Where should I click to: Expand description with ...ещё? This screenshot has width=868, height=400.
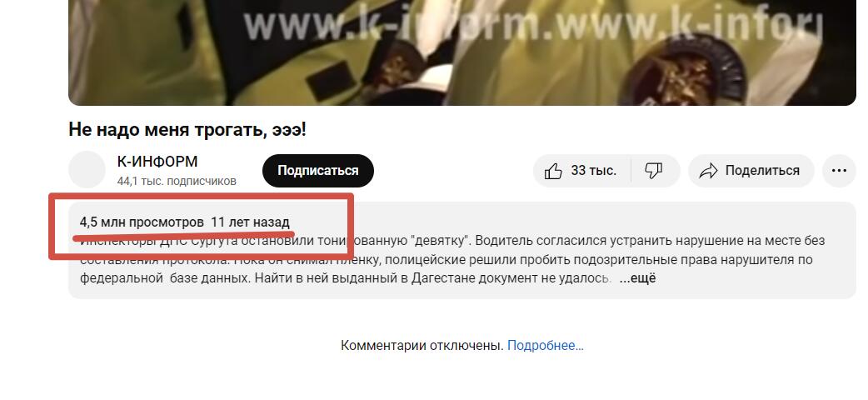point(637,278)
